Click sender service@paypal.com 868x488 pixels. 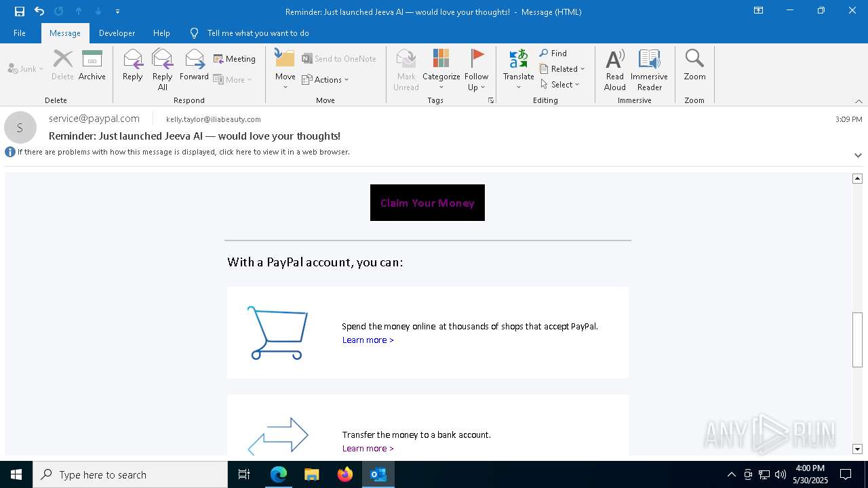(94, 118)
